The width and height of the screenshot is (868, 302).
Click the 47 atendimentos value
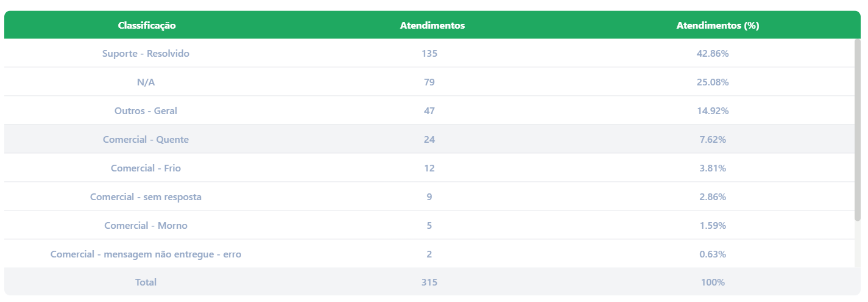[x=429, y=111]
